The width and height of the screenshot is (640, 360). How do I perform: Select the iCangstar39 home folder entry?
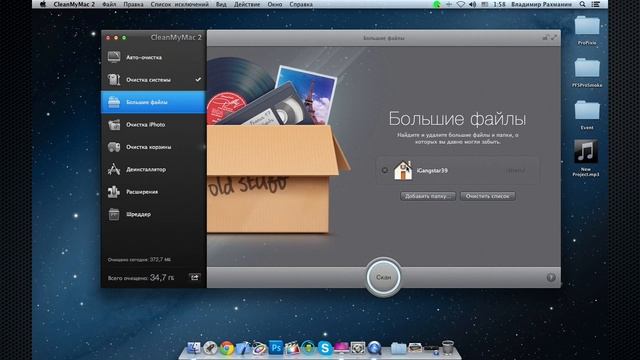tap(457, 171)
